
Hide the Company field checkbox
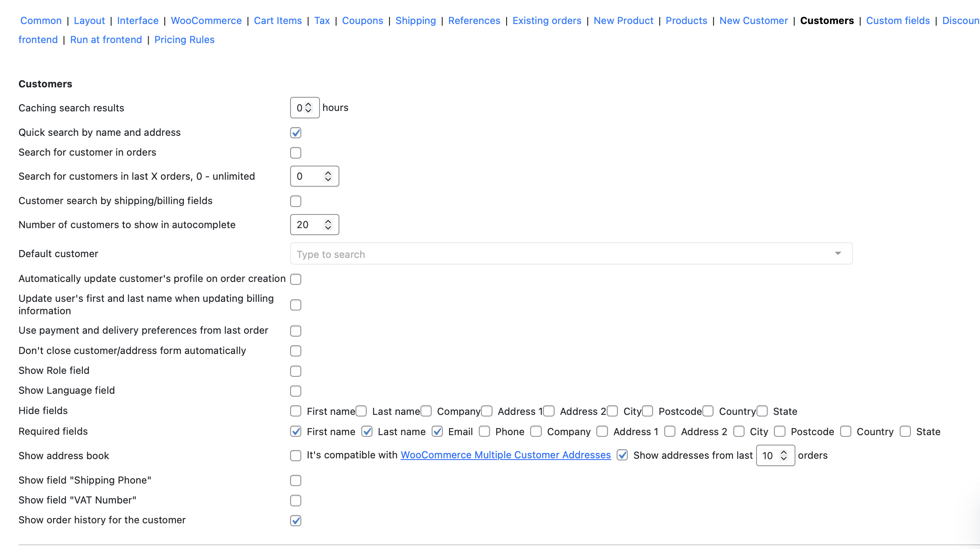point(426,411)
